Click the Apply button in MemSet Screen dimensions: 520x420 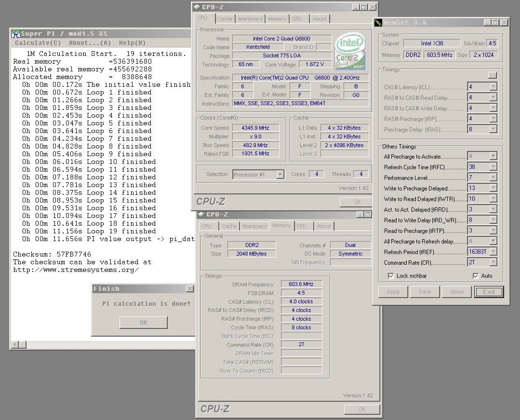click(x=393, y=292)
